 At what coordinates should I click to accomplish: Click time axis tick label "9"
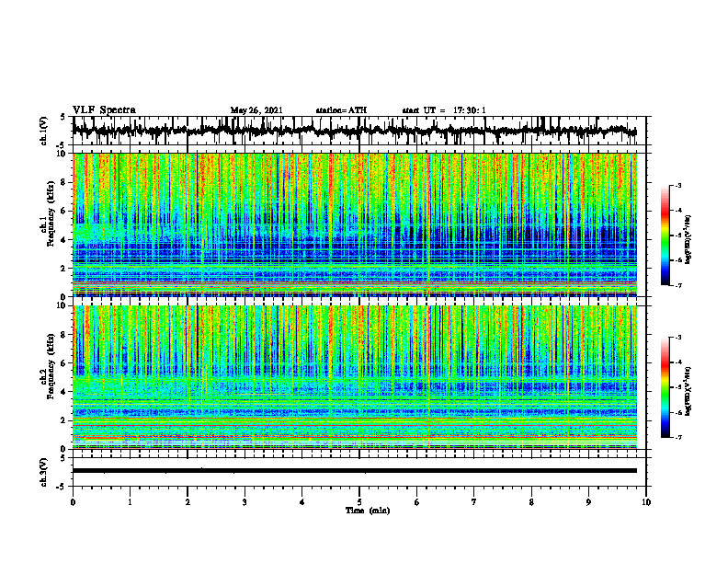[x=588, y=502]
